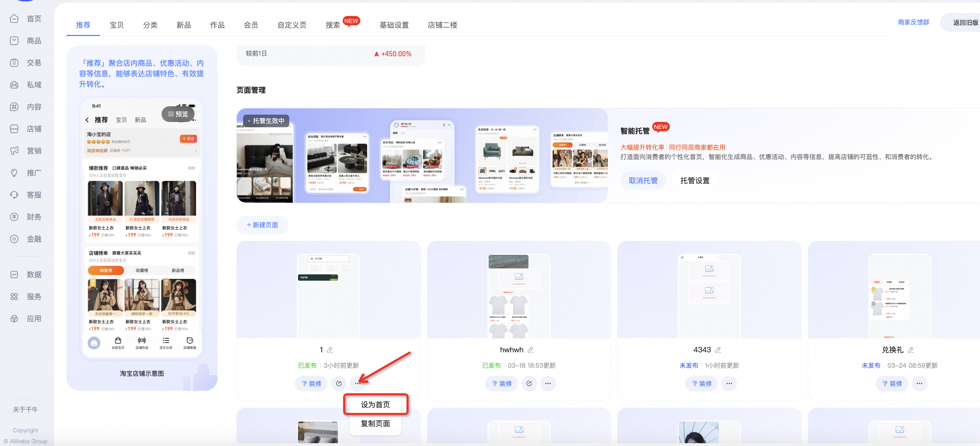Choose 设为首页 from the popup menu

coord(376,404)
